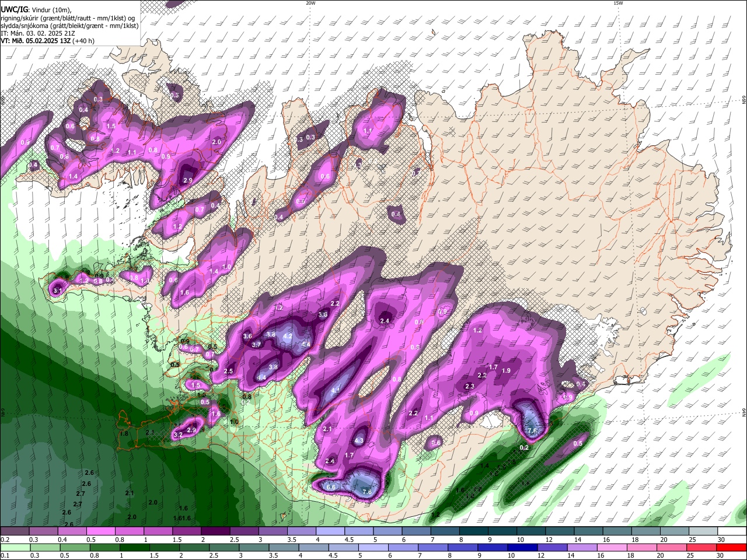Click the 'VT: Mið. 05.02.2025 13Z (+40 h)' line

click(48, 41)
